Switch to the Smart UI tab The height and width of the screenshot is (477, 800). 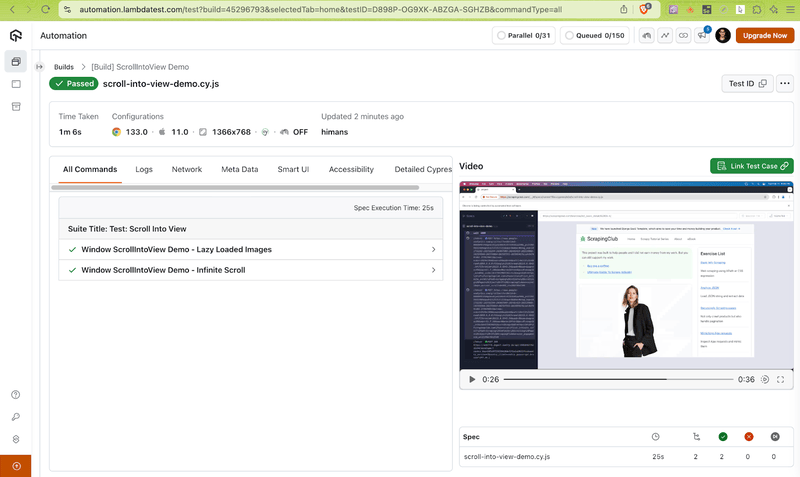click(x=293, y=169)
